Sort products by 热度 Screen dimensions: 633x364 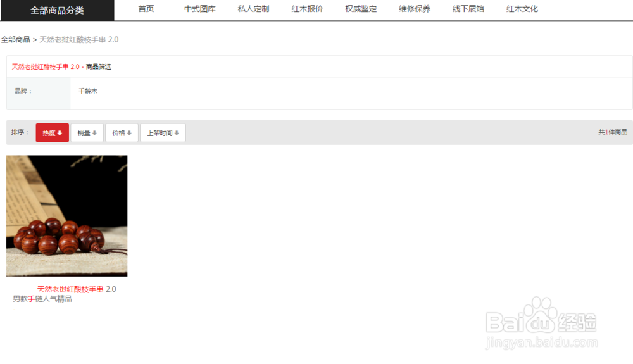coord(53,133)
